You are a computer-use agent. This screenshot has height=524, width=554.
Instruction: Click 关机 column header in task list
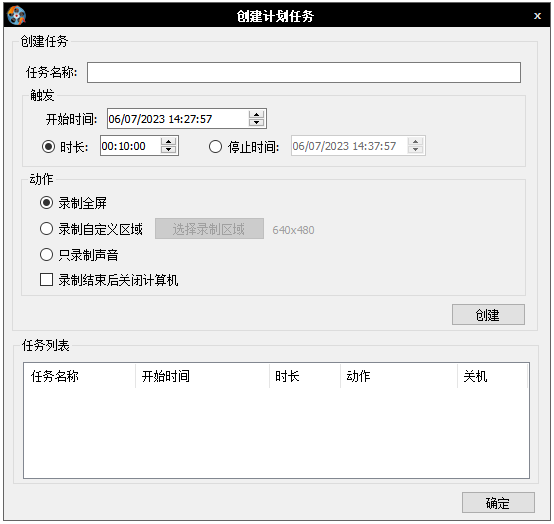pos(493,376)
